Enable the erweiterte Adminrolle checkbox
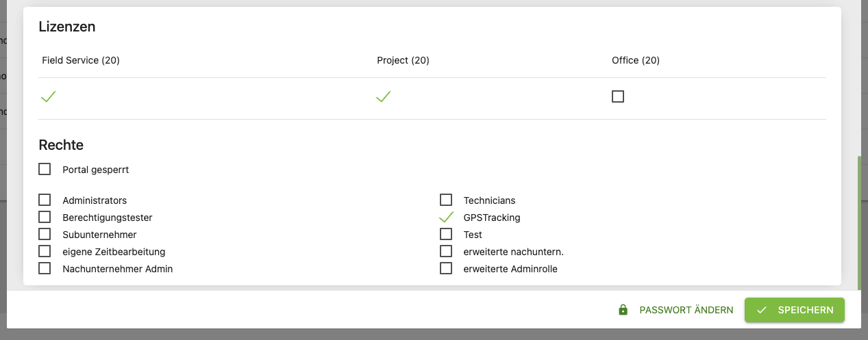The height and width of the screenshot is (340, 868). point(446,268)
